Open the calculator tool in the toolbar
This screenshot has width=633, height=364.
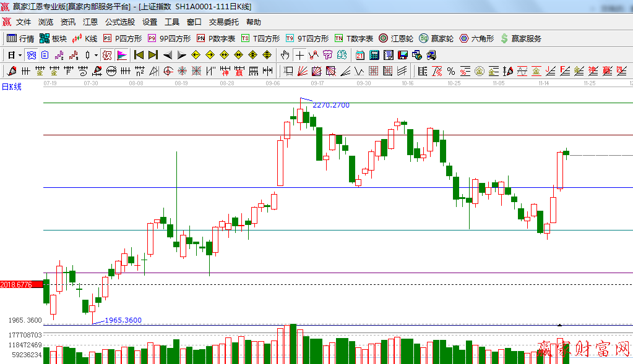[374, 55]
